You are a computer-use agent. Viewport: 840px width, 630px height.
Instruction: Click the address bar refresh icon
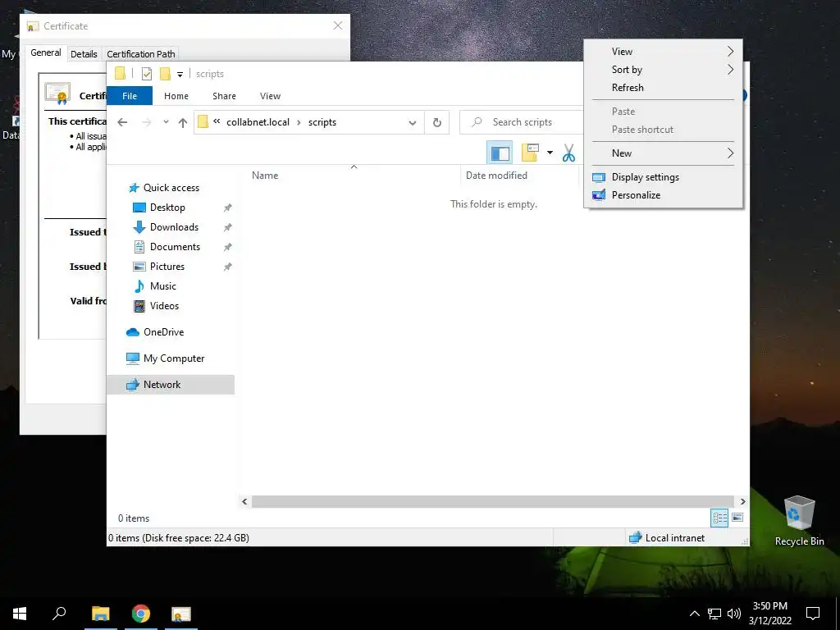pos(437,122)
